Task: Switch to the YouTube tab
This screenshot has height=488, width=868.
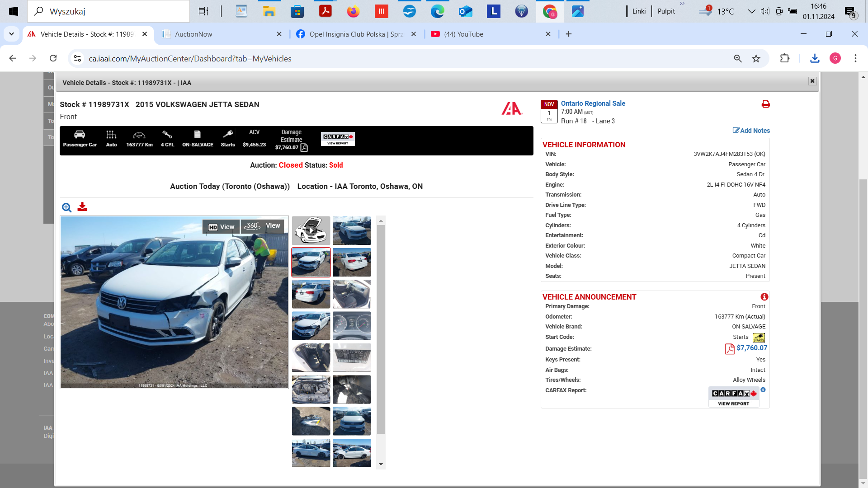Action: [491, 34]
